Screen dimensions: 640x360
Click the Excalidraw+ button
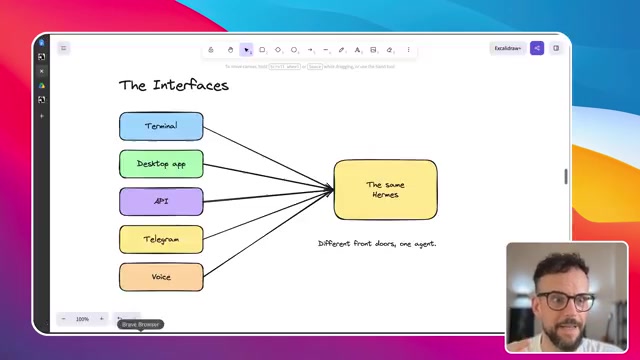click(508, 48)
